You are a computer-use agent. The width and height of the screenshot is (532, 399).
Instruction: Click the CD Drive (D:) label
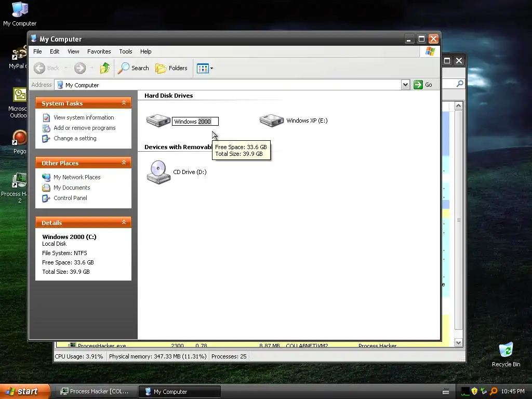point(190,172)
